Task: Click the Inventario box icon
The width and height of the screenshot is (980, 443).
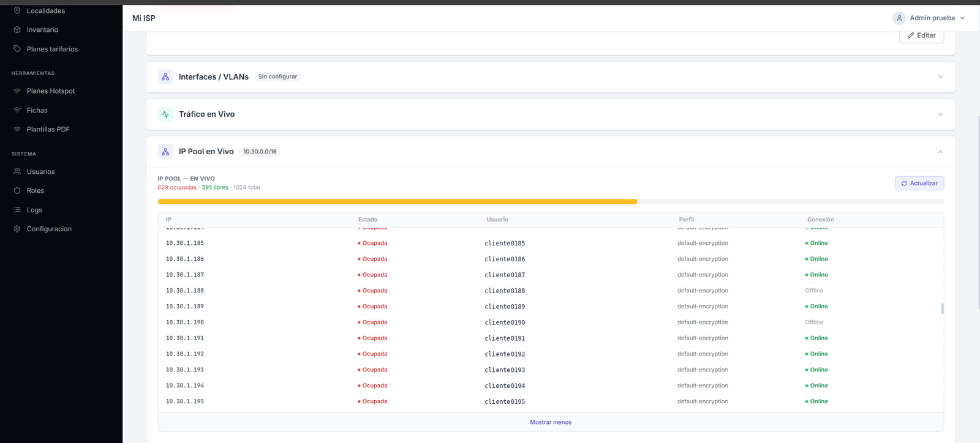Action: pos(17,29)
